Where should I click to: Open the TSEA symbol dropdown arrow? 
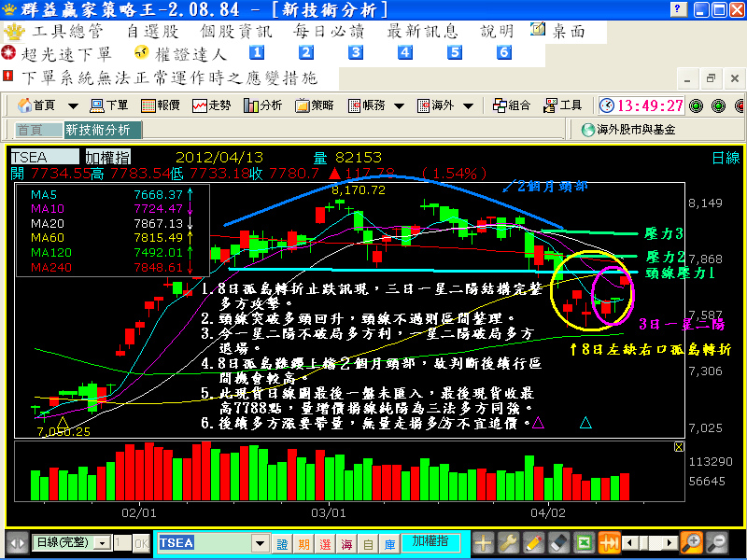click(x=261, y=543)
